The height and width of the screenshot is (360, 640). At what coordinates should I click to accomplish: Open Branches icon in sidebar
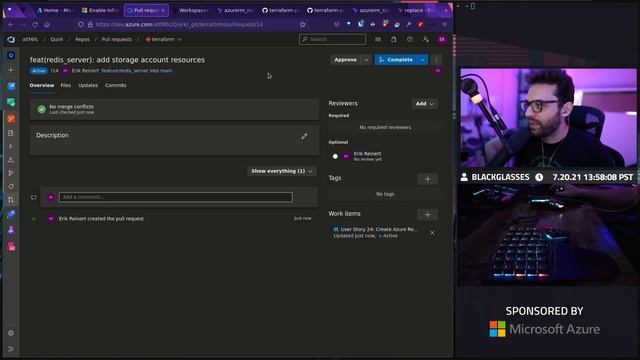click(11, 173)
